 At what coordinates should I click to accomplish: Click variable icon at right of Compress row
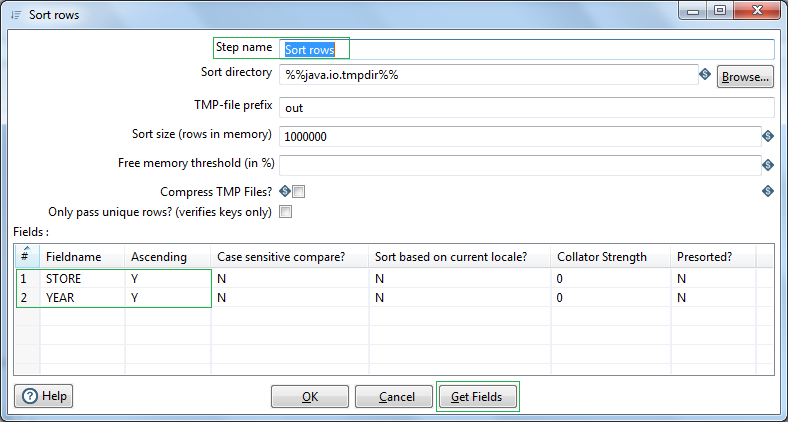coord(767,191)
